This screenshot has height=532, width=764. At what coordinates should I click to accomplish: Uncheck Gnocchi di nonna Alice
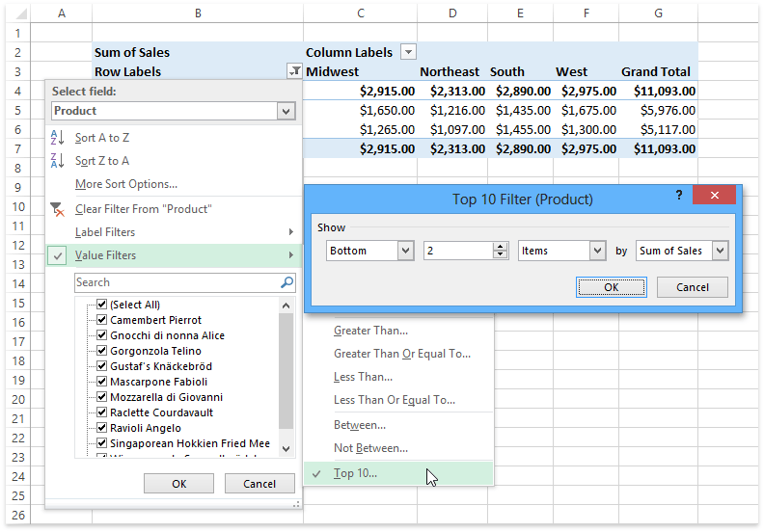click(102, 335)
